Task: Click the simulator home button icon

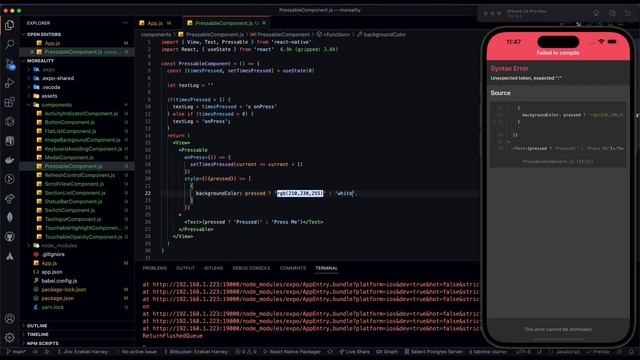Action: pyautogui.click(x=596, y=13)
